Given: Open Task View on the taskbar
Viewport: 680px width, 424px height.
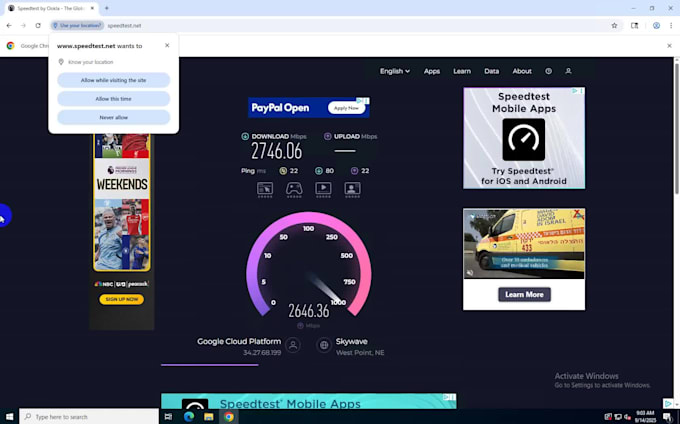Looking at the screenshot, I should [x=168, y=417].
